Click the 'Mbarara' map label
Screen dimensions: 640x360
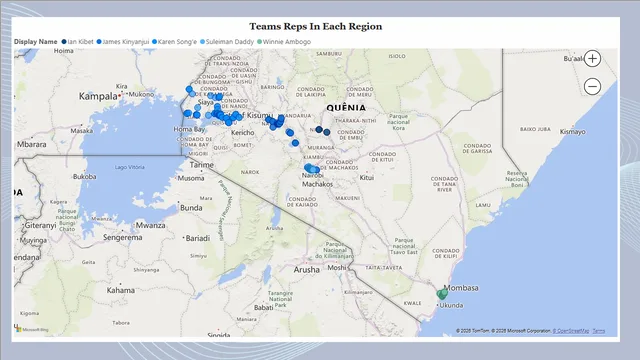[31, 144]
